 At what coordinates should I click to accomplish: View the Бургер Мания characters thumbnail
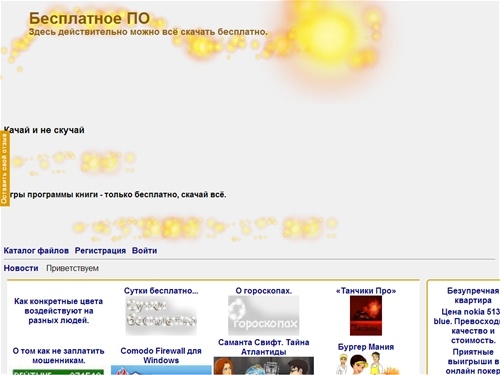click(367, 364)
